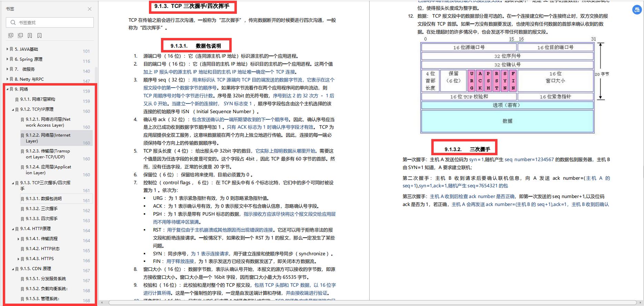Screen dimensions: 644x306
Task: Open bookmark 5. JAVA基础
Action: (x=27, y=49)
